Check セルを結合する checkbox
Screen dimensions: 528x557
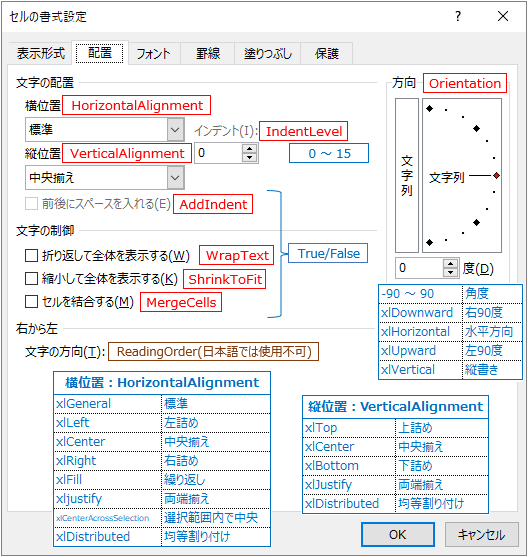coord(31,302)
